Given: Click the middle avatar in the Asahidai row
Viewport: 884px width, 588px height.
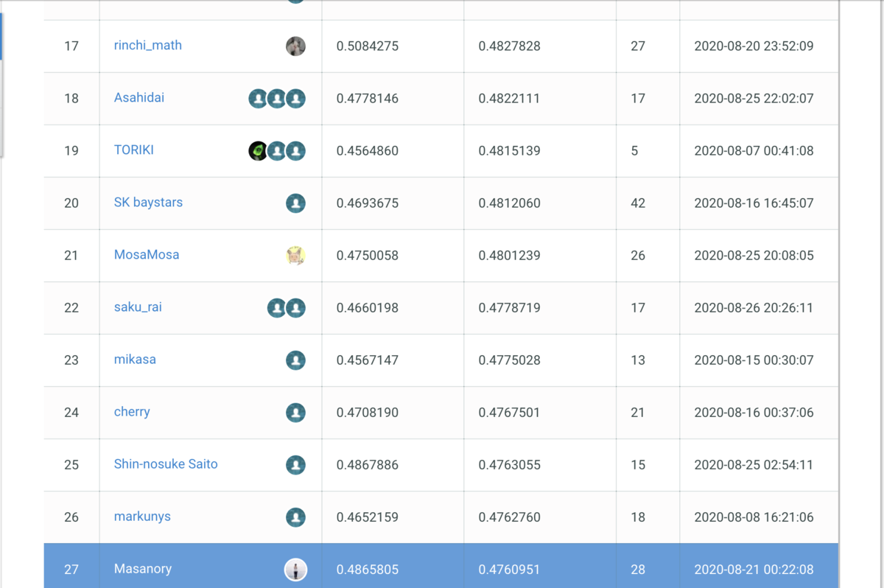Looking at the screenshot, I should (x=277, y=99).
